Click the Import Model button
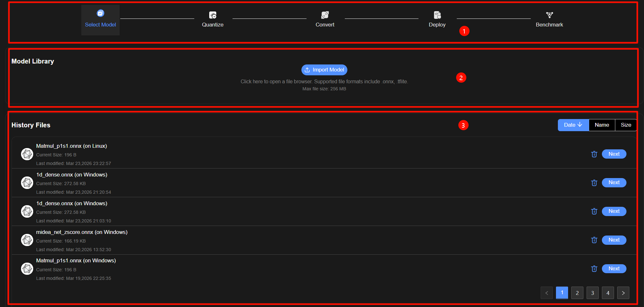This screenshot has height=307, width=644. pos(324,70)
